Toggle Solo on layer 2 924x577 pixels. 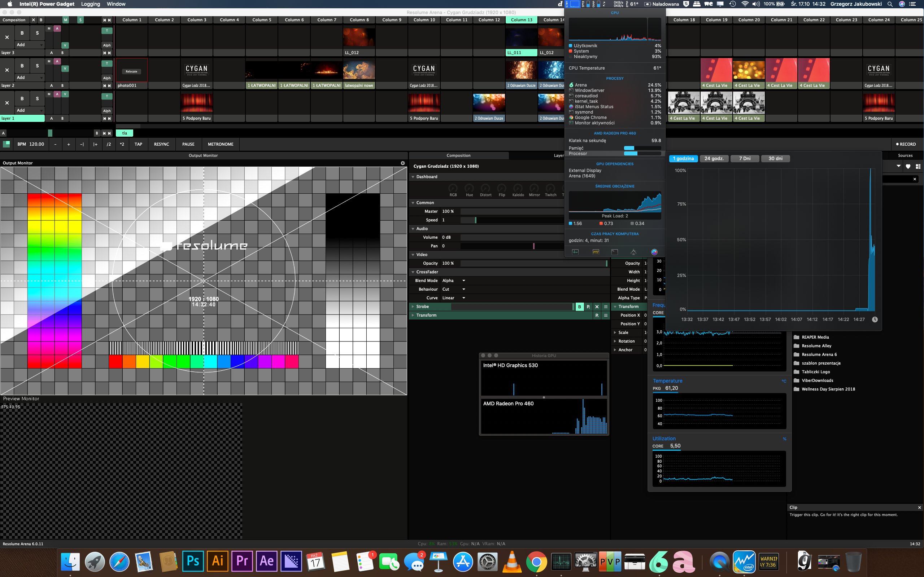[37, 66]
